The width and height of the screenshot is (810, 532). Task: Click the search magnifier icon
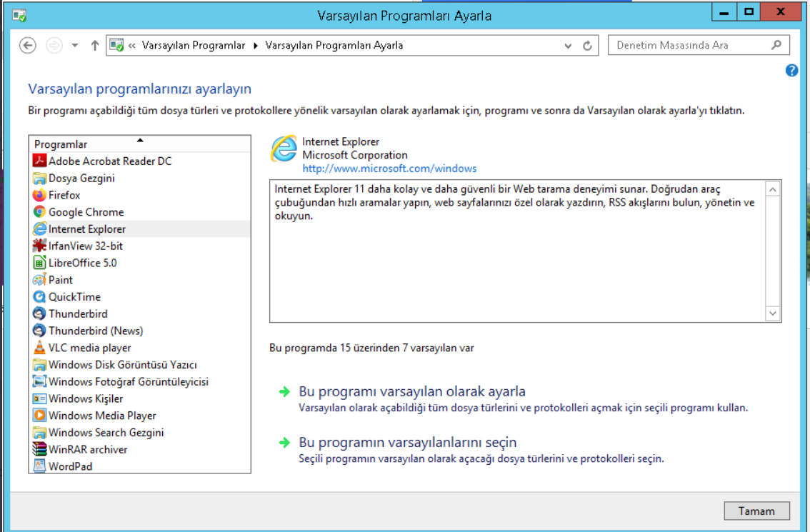(x=776, y=45)
